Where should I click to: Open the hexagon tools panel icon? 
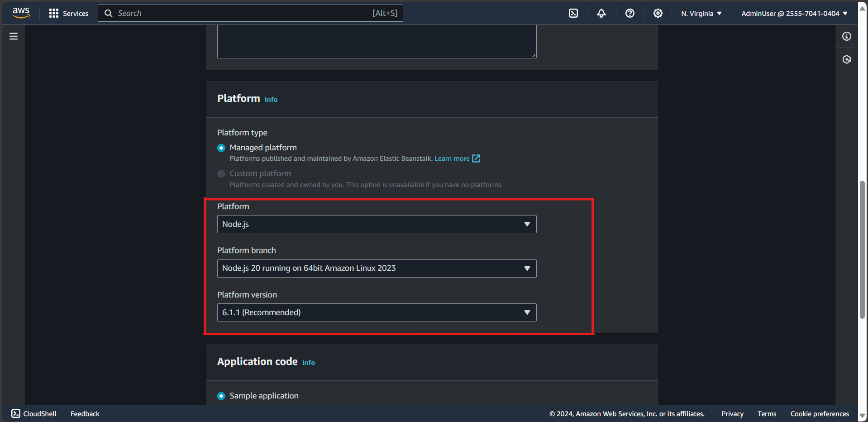847,59
